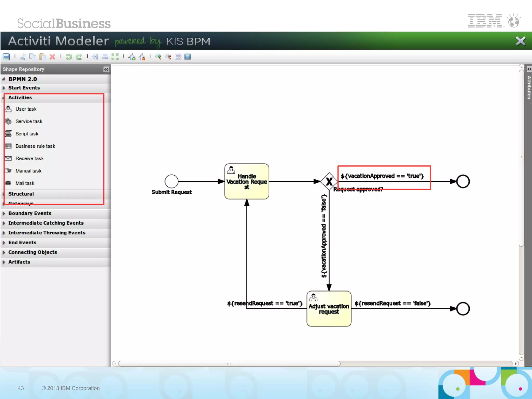Select Mail task in Activities list
The width and height of the screenshot is (532, 399).
(x=25, y=183)
